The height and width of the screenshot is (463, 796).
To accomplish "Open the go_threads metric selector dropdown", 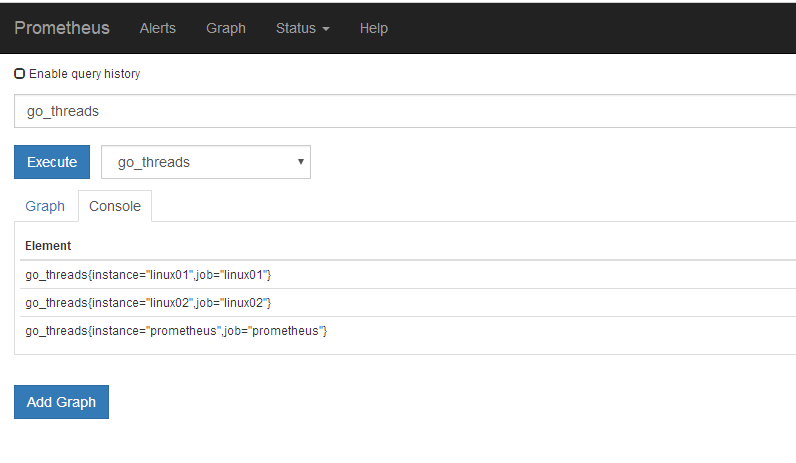I will tap(206, 162).
